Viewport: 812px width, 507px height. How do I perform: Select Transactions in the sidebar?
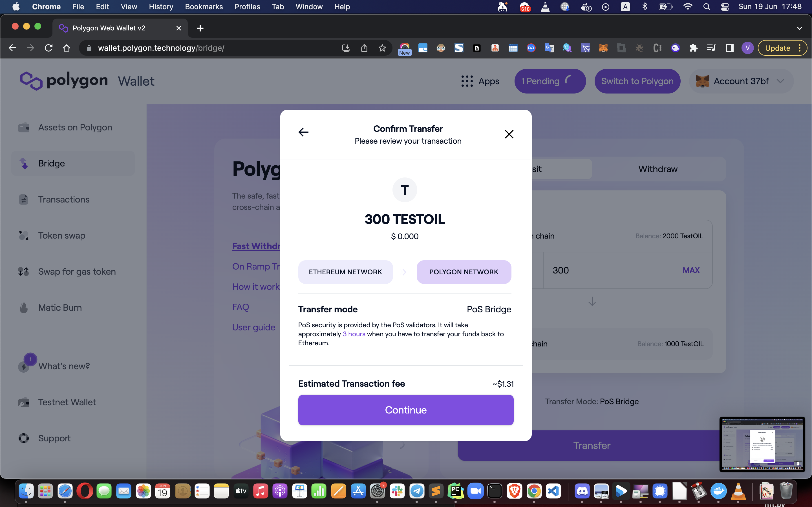point(64,199)
